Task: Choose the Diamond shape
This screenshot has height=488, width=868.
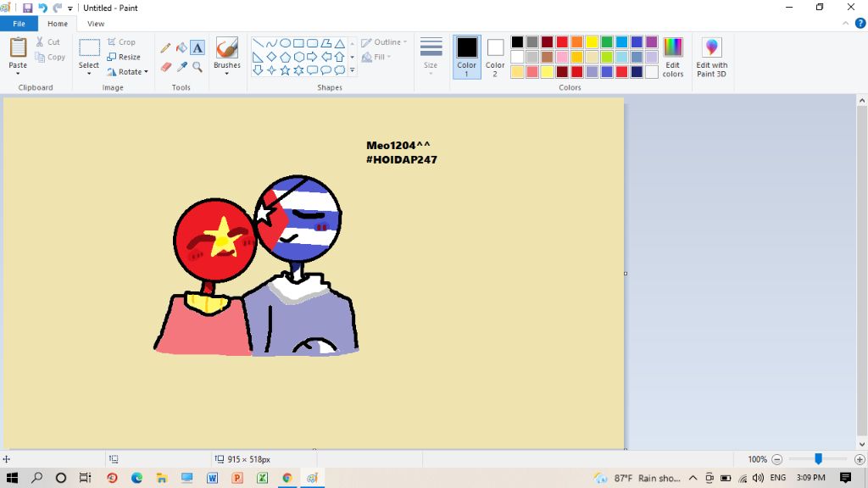Action: [271, 57]
